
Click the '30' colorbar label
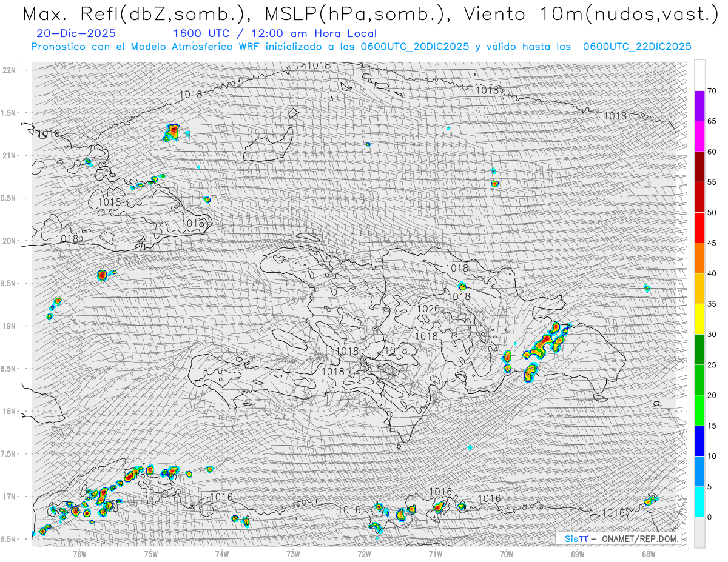712,334
